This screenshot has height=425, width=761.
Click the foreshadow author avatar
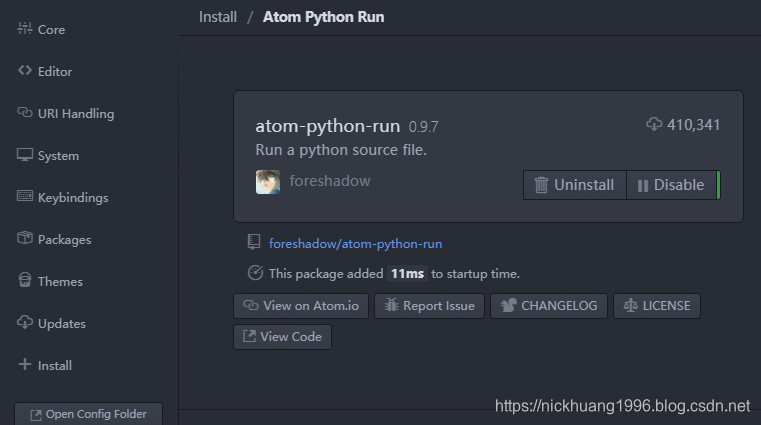[268, 182]
